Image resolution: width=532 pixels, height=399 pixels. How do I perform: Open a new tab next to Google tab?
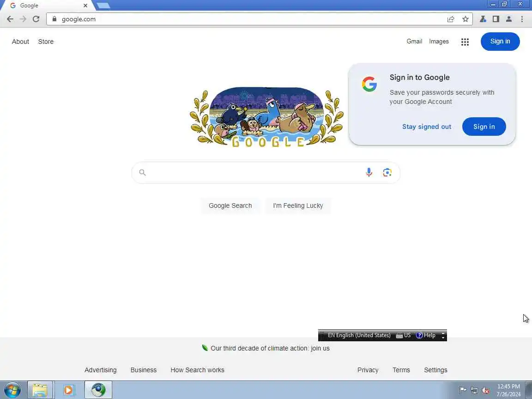click(x=103, y=6)
